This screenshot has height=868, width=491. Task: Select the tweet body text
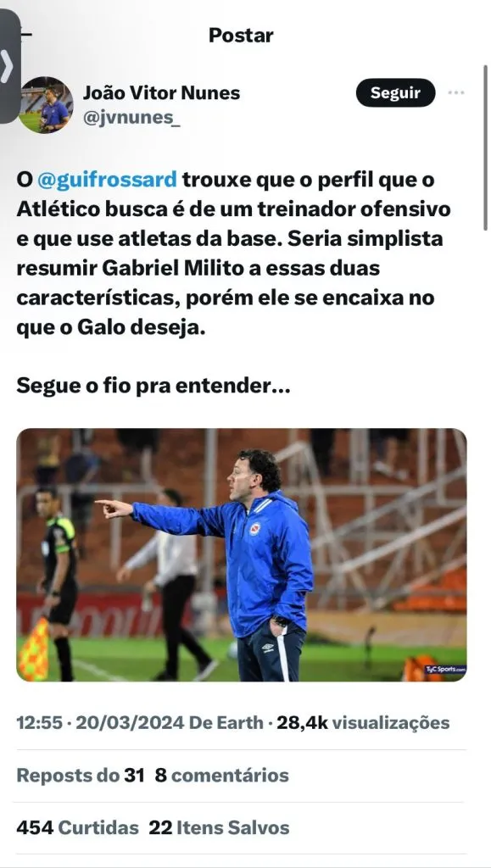pos(234,253)
